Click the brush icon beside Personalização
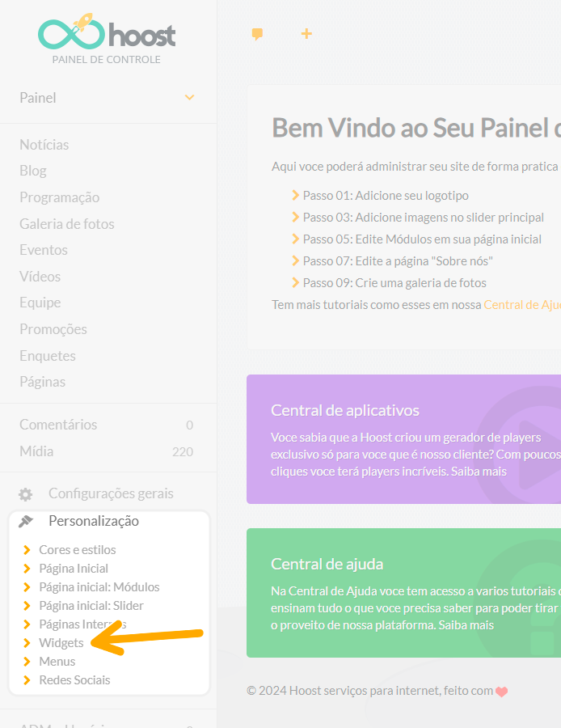The width and height of the screenshot is (561, 728). (x=26, y=522)
